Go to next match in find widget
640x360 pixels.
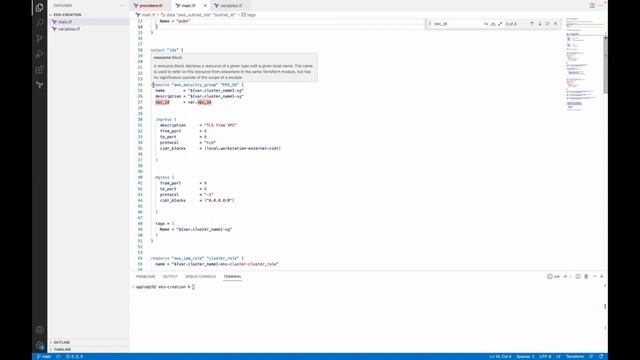pyautogui.click(x=540, y=24)
